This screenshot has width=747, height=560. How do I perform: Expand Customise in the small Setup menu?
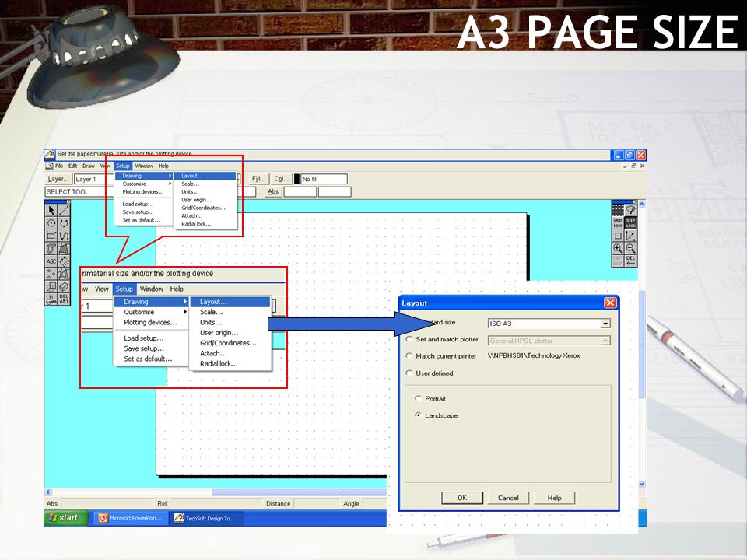pyautogui.click(x=145, y=184)
